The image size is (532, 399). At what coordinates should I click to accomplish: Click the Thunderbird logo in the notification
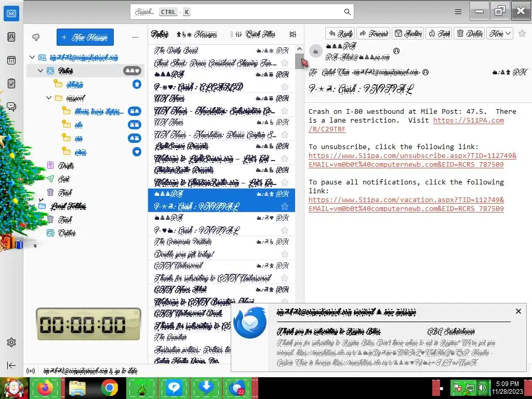pyautogui.click(x=250, y=322)
